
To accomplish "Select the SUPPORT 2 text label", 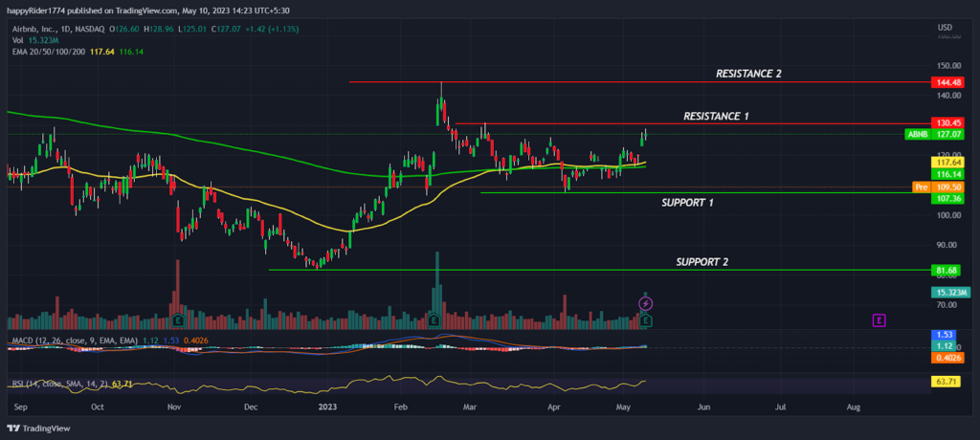I will [702, 262].
